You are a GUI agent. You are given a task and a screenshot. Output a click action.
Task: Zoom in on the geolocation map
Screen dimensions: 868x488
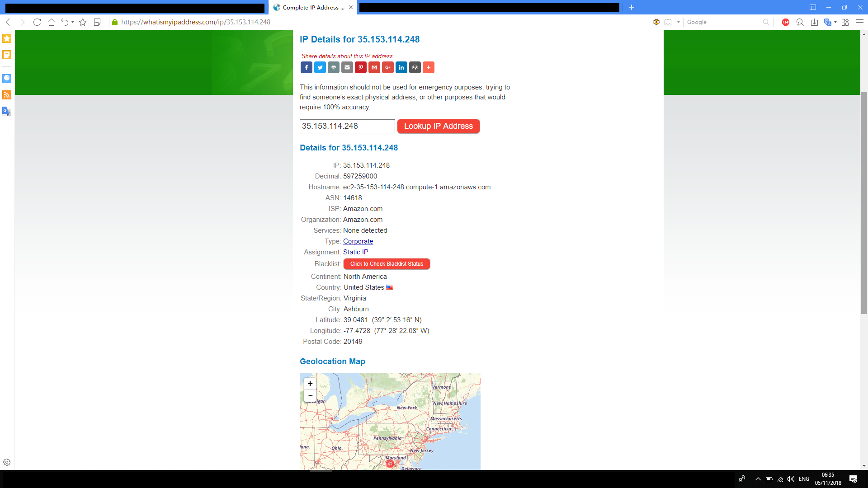click(310, 384)
